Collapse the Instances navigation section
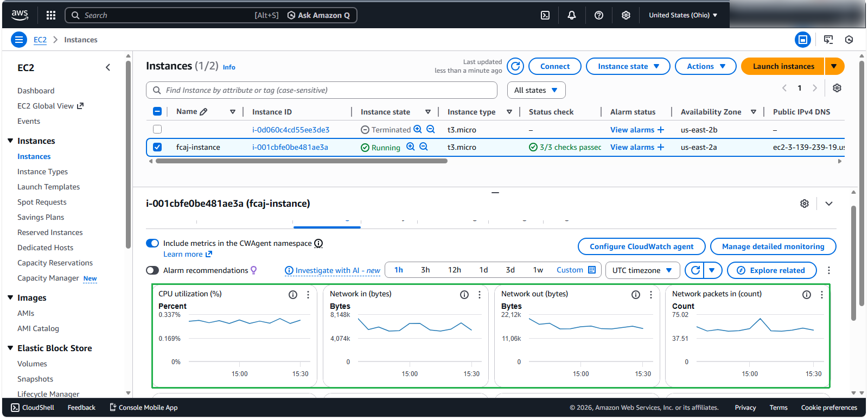 click(10, 141)
